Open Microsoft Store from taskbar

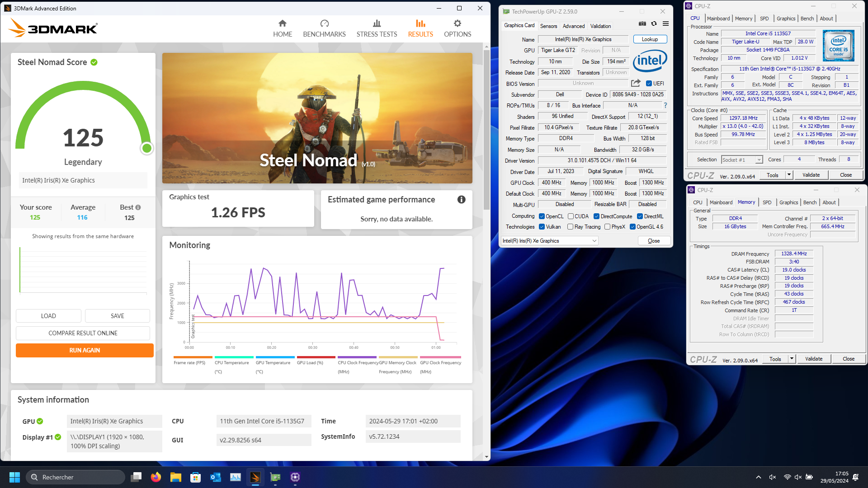[x=196, y=477]
